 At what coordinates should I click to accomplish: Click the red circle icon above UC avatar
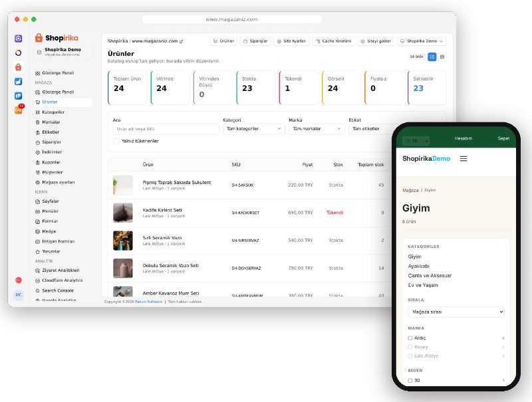[x=19, y=280]
